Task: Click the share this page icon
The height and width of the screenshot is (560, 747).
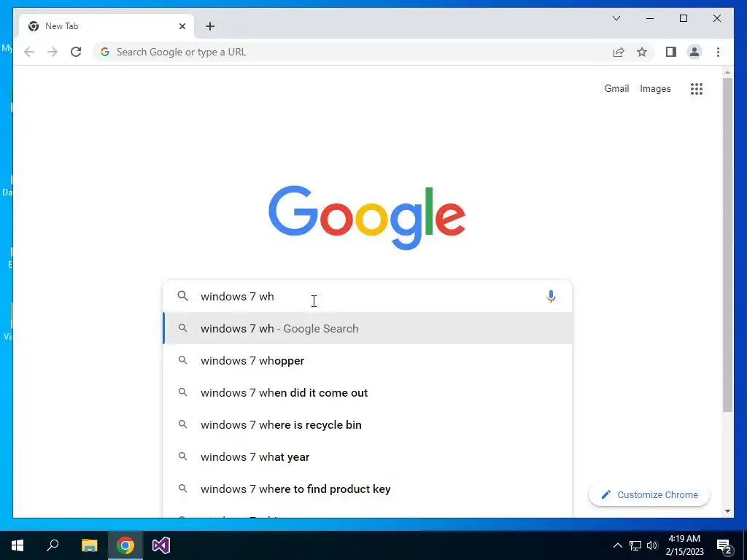Action: pyautogui.click(x=619, y=52)
